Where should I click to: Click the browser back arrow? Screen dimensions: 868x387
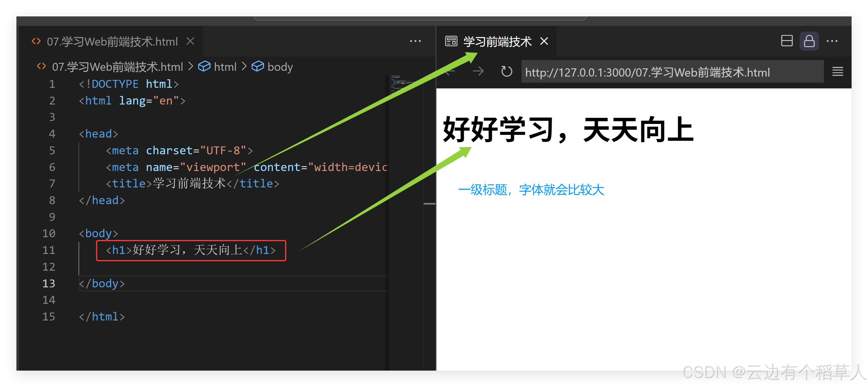coord(450,71)
